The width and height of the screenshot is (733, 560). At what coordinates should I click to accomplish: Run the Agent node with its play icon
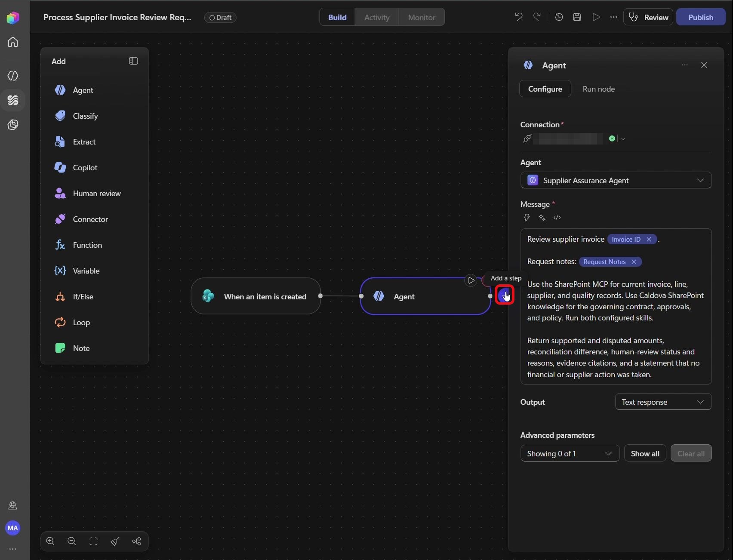click(x=471, y=280)
